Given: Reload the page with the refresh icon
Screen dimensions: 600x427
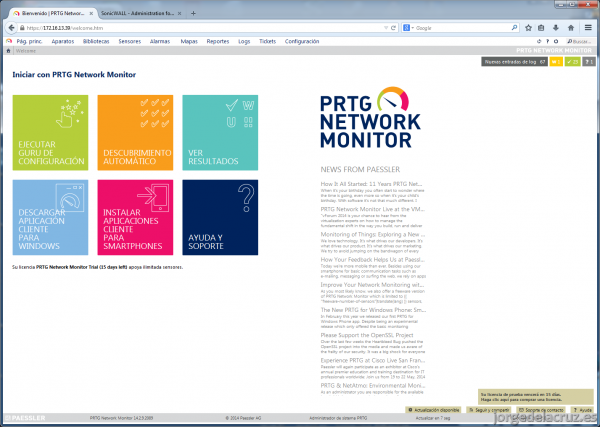Looking at the screenshot, I should 393,28.
